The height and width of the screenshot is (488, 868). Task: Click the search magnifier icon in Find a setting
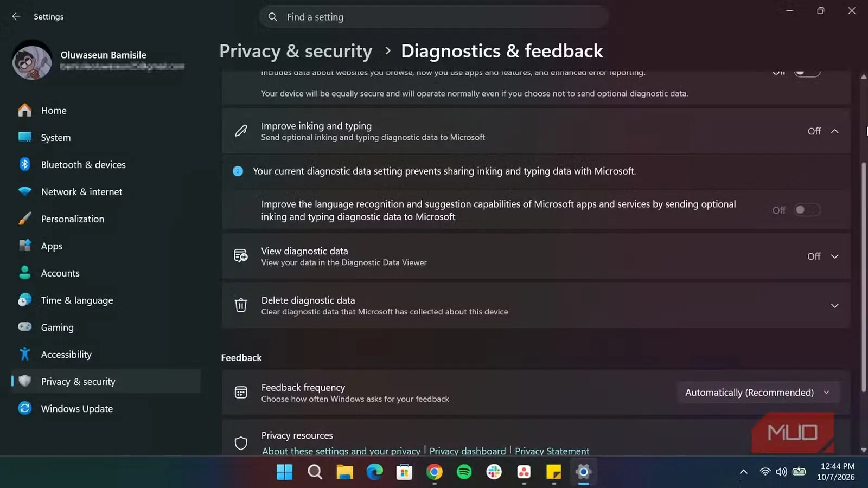[273, 17]
